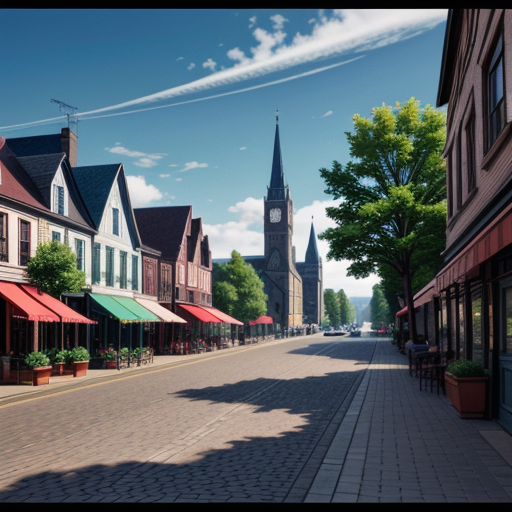Click the terracotta planter on the right sidewalk
This screenshot has width=512, height=512.
click(x=466, y=394)
